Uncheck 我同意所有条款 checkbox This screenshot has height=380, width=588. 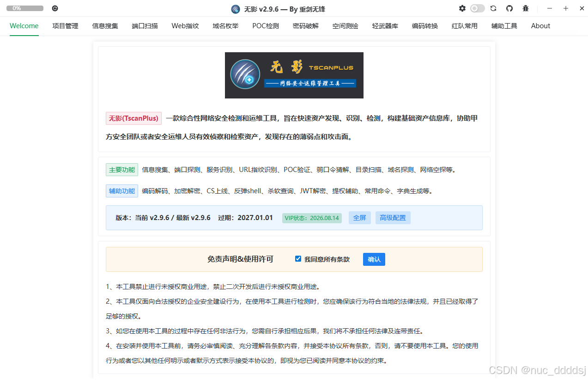point(298,259)
